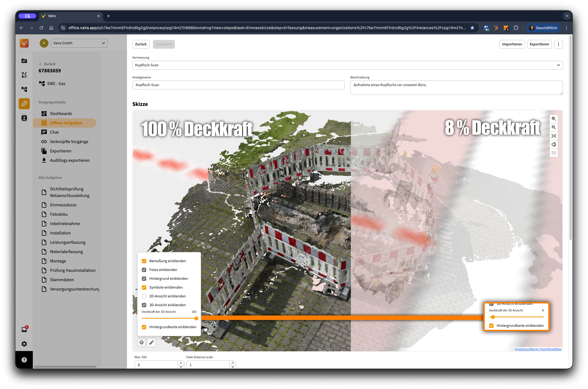The height and width of the screenshot is (389, 588).
Task: Open the Vaira GmbH organization dropdown
Action: tap(79, 43)
